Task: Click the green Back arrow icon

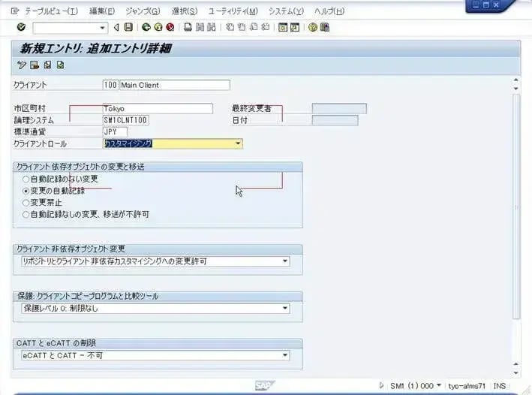Action: (146, 27)
